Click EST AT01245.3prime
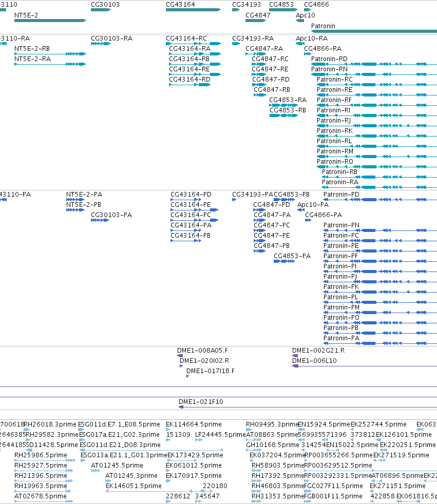This screenshot has width=437, height=504. 131,476
